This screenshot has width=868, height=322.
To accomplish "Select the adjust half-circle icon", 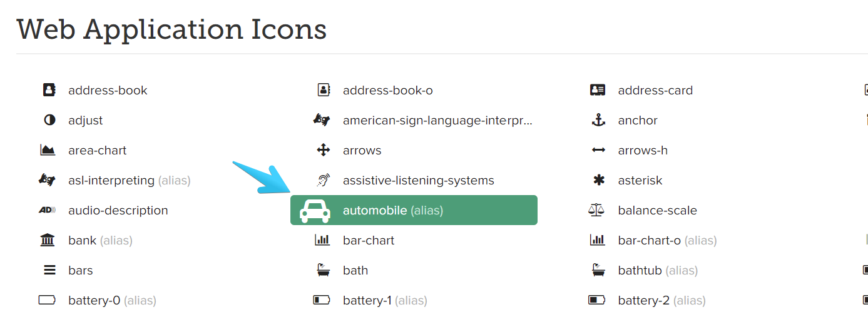I will (x=49, y=120).
